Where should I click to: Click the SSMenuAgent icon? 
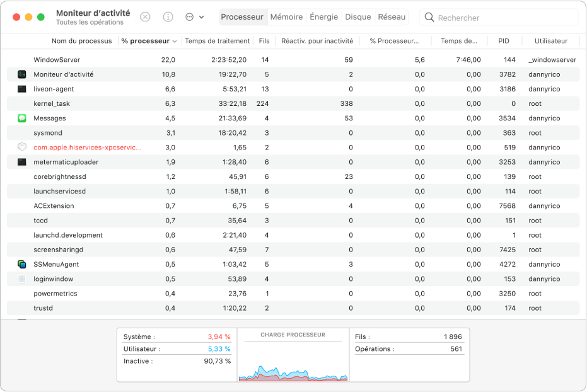[22, 264]
